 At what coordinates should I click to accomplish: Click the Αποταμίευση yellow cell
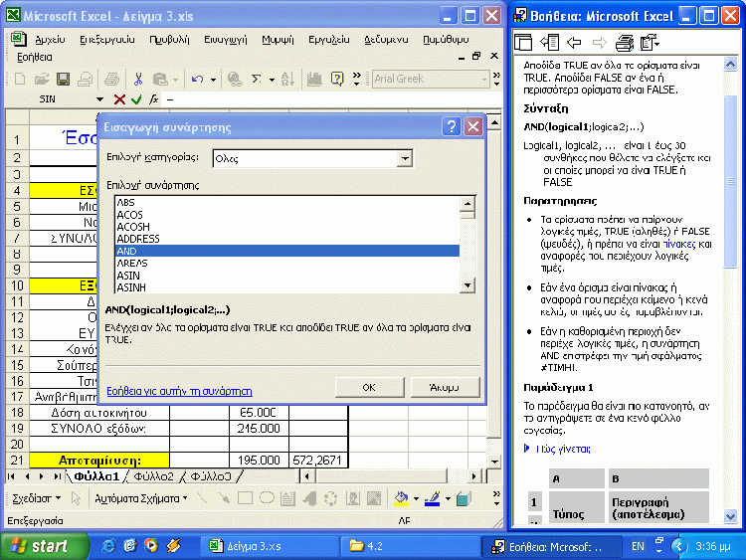coord(99,461)
